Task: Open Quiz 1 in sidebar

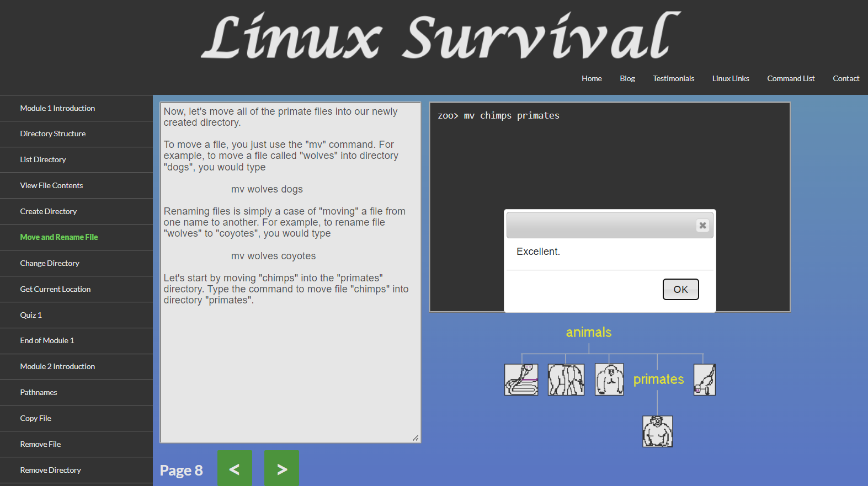Action: [x=76, y=315]
